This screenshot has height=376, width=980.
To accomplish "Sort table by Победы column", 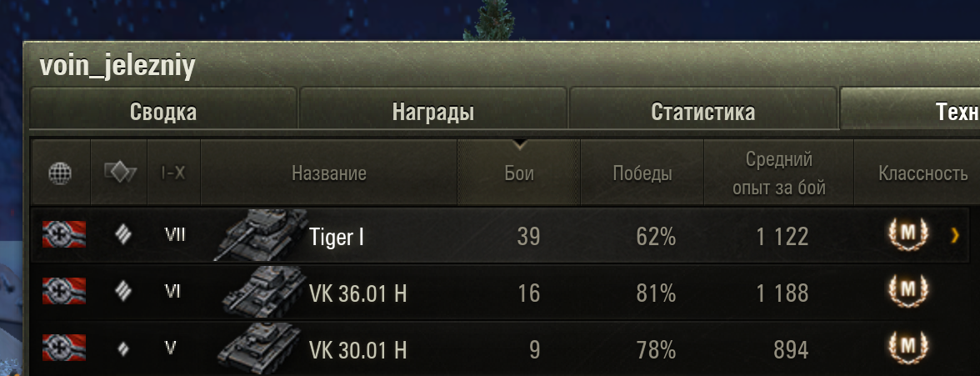I will [x=642, y=172].
